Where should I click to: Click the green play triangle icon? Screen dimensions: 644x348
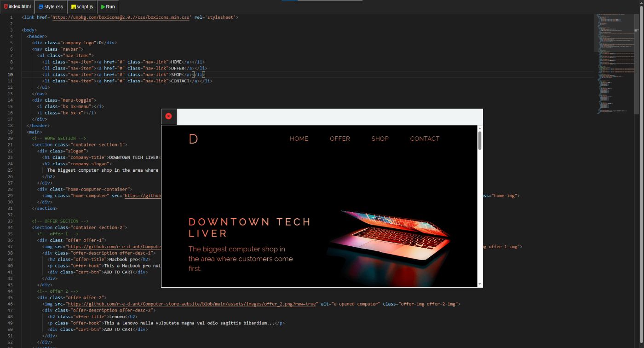pyautogui.click(x=102, y=6)
